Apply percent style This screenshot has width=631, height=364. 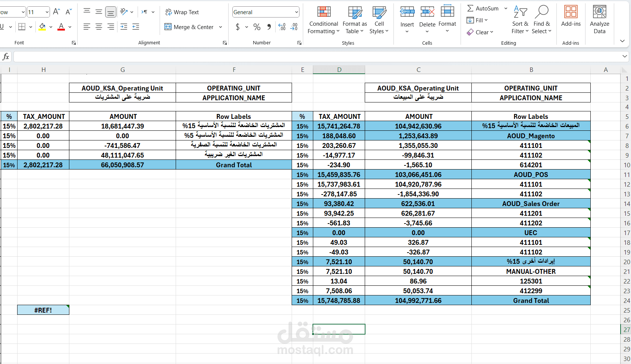pyautogui.click(x=257, y=27)
